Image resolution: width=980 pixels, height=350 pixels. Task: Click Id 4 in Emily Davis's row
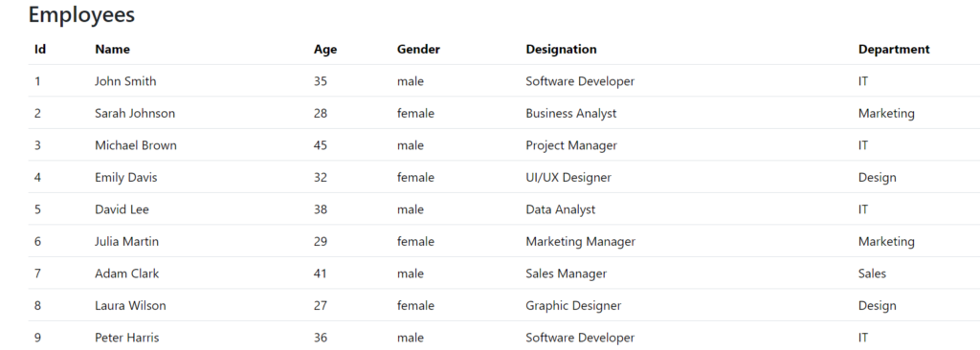click(37, 178)
